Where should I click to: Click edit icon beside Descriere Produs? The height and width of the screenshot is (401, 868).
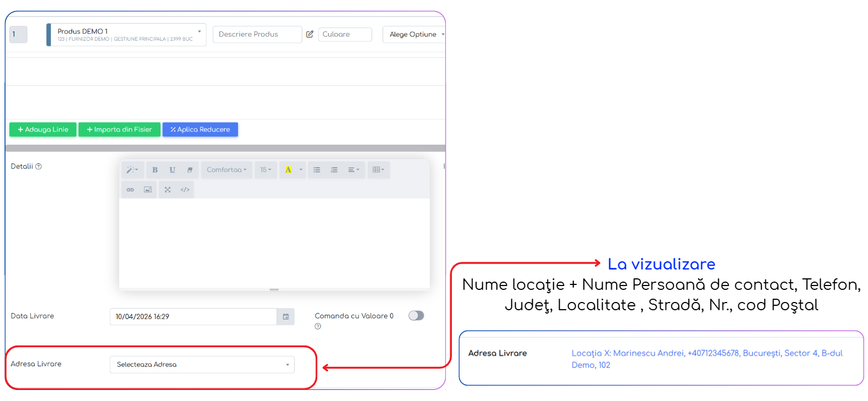309,34
